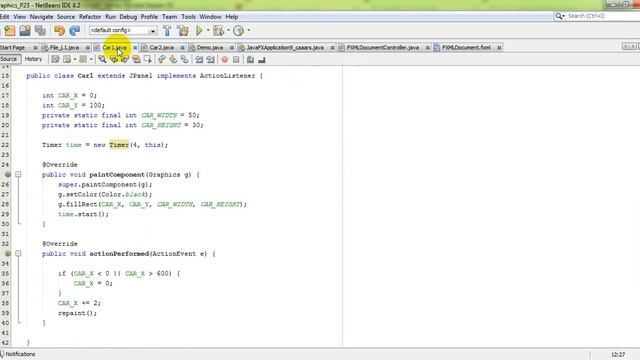
Task: Shift selected line left
Action: (199, 60)
